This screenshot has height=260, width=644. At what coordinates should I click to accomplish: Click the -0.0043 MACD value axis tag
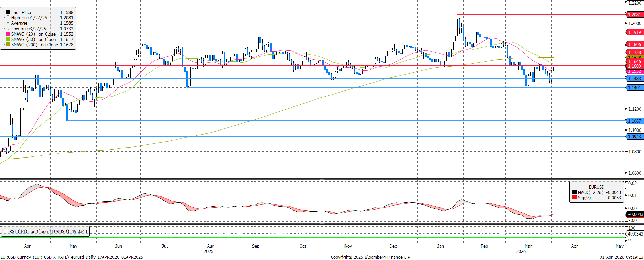pos(635,214)
